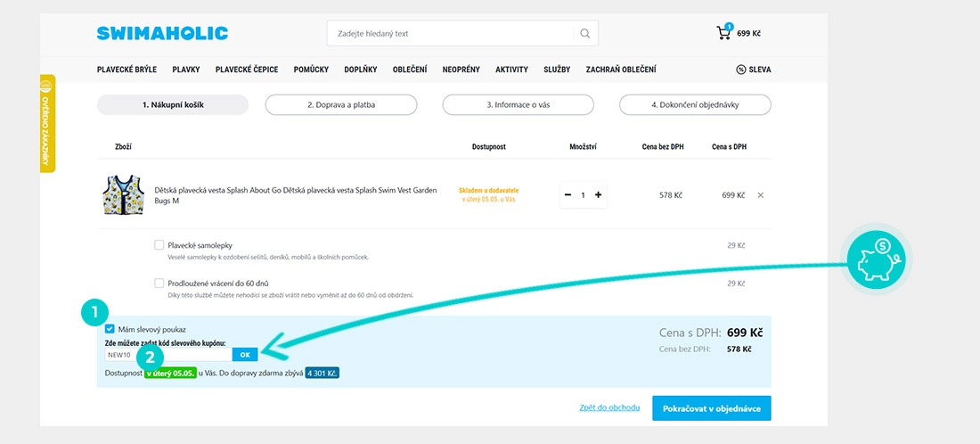Click the shopping cart icon in header

pyautogui.click(x=723, y=32)
